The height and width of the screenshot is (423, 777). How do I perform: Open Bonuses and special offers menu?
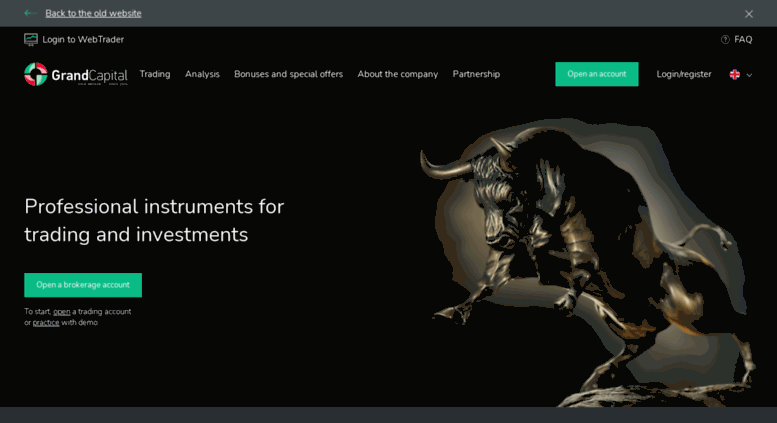pyautogui.click(x=288, y=74)
